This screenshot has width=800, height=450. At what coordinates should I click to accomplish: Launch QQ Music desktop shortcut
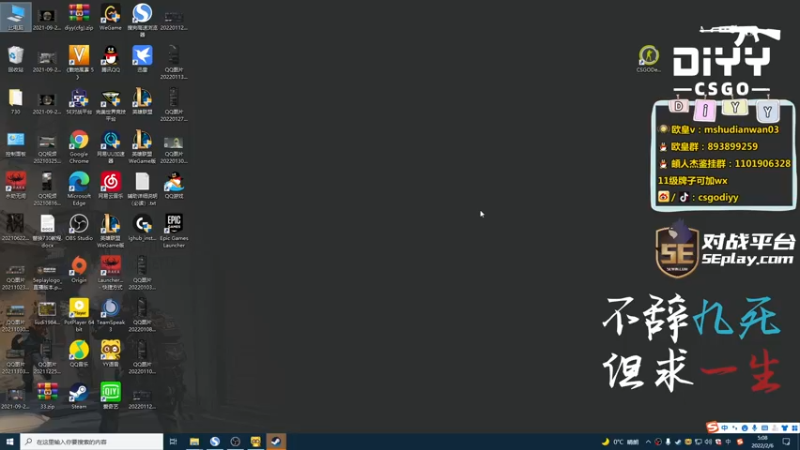[79, 354]
